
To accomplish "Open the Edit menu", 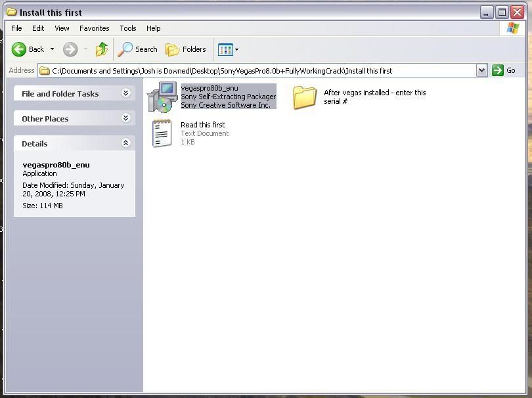I will pos(38,28).
